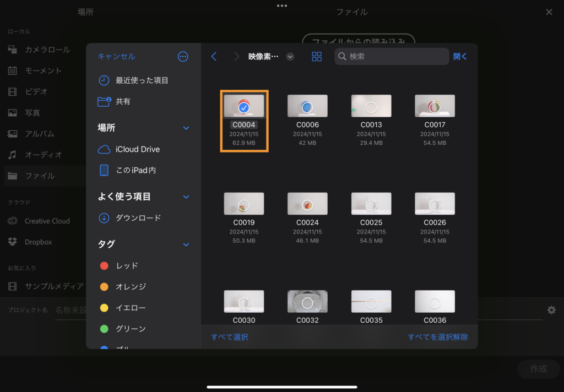Select On this iPad (このiPad内) location
This screenshot has height=392, width=564.
click(x=135, y=171)
